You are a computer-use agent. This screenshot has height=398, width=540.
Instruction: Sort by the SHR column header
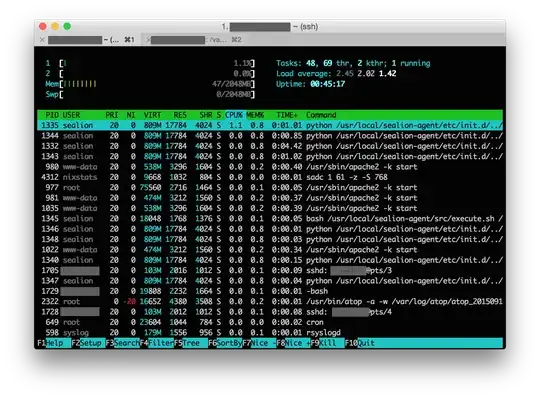pos(206,115)
